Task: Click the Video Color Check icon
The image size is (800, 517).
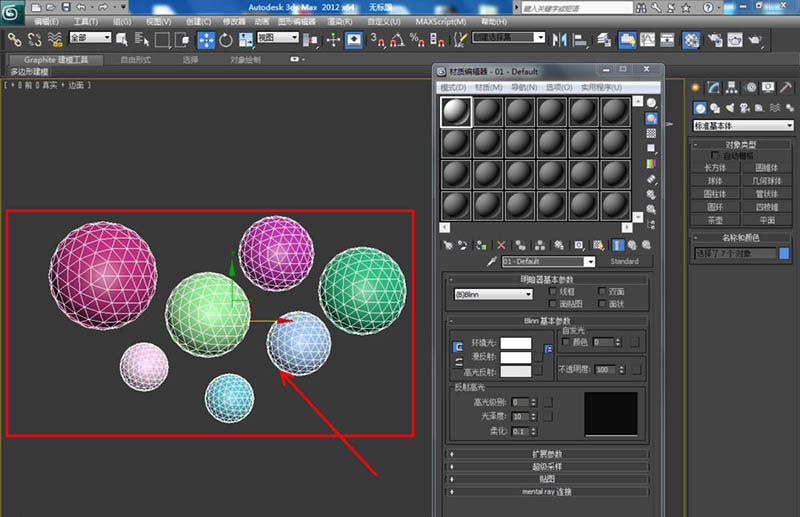Action: (652, 163)
